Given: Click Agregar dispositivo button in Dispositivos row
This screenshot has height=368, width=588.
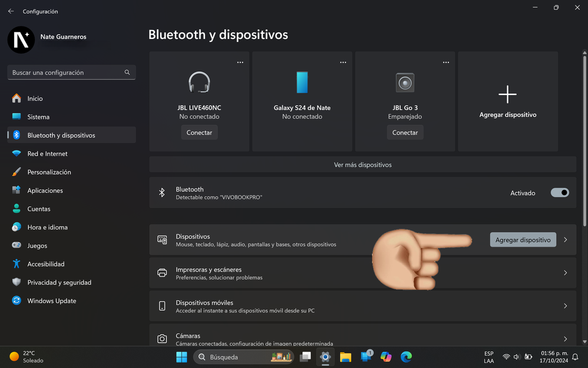Looking at the screenshot, I should (x=523, y=239).
